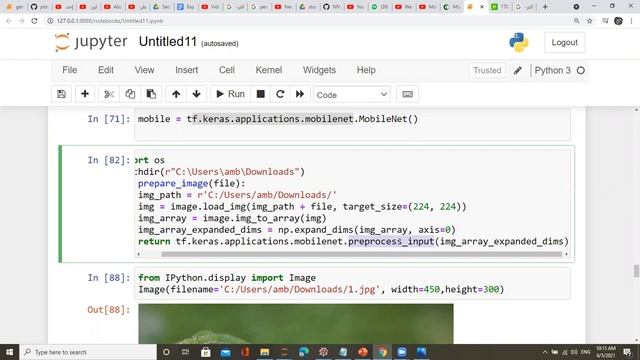The width and height of the screenshot is (640, 360).
Task: Reload the page in browser
Action: click(35, 21)
